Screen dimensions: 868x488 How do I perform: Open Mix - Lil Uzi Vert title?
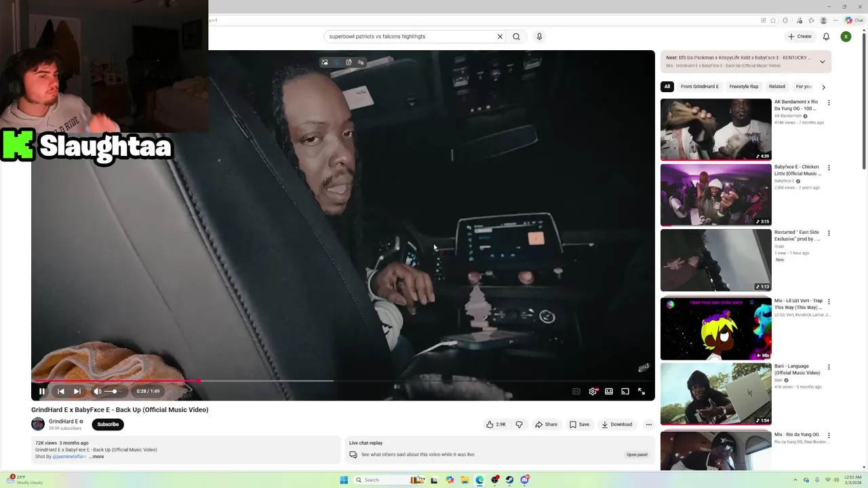(x=798, y=304)
